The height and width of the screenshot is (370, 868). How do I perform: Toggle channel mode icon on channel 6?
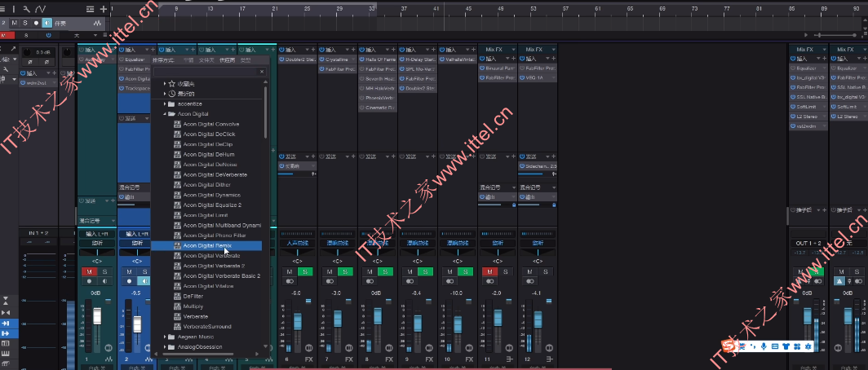point(290,281)
